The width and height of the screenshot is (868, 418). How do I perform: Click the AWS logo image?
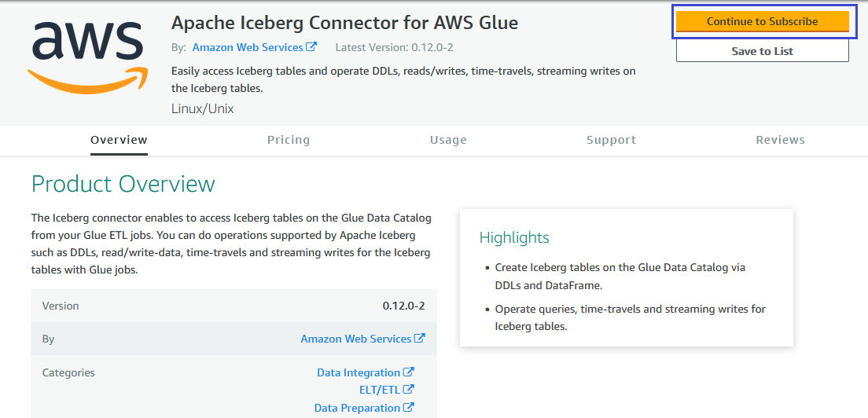86,57
